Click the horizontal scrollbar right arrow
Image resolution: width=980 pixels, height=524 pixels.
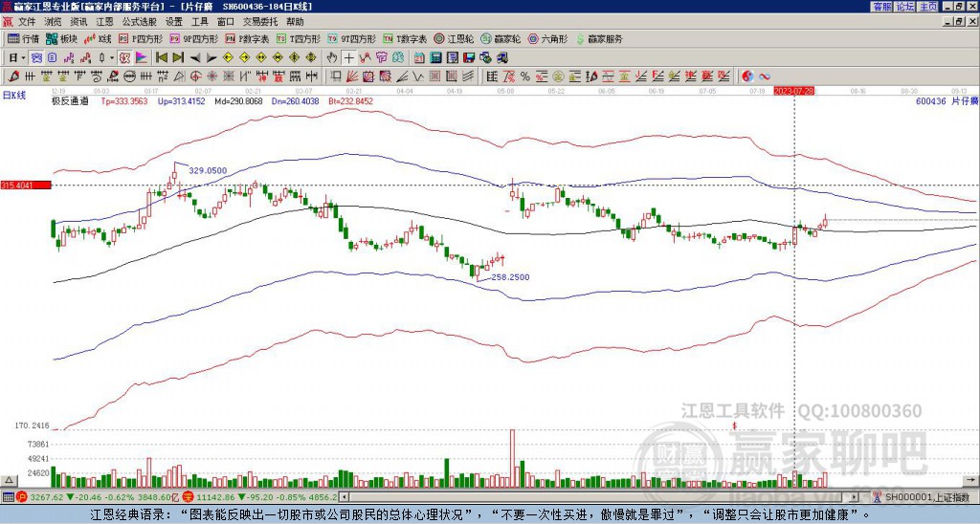(x=854, y=497)
